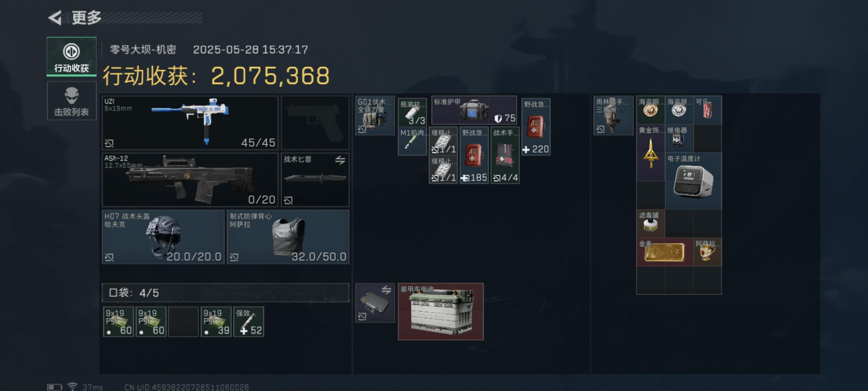
Task: Click the 装甲车电池 battery item
Action: tap(441, 311)
